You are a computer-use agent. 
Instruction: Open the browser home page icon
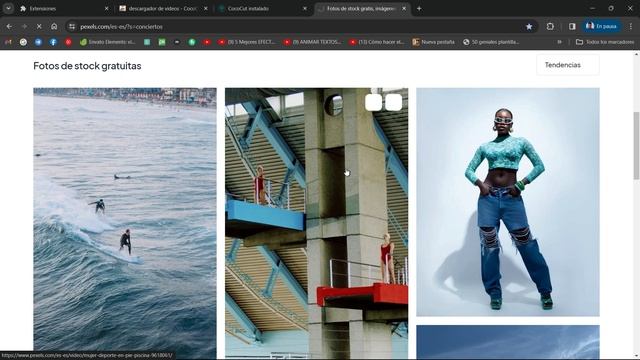coord(54,27)
